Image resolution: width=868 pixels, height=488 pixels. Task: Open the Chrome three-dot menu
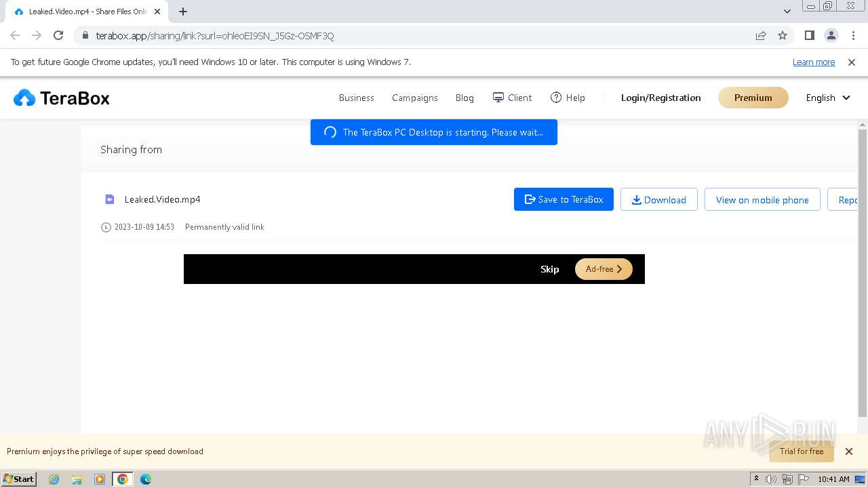click(x=853, y=36)
